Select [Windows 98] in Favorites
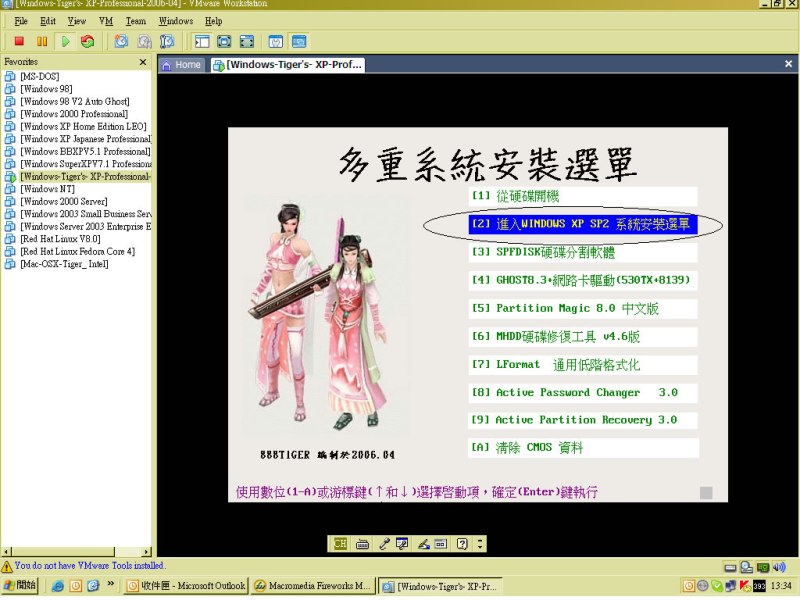Viewport: 800px width, 600px height. tap(46, 89)
